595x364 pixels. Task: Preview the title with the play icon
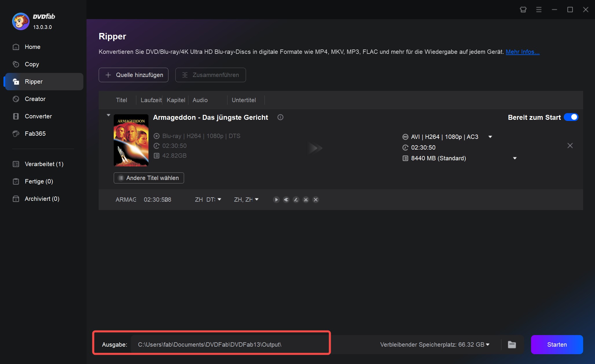pos(276,200)
